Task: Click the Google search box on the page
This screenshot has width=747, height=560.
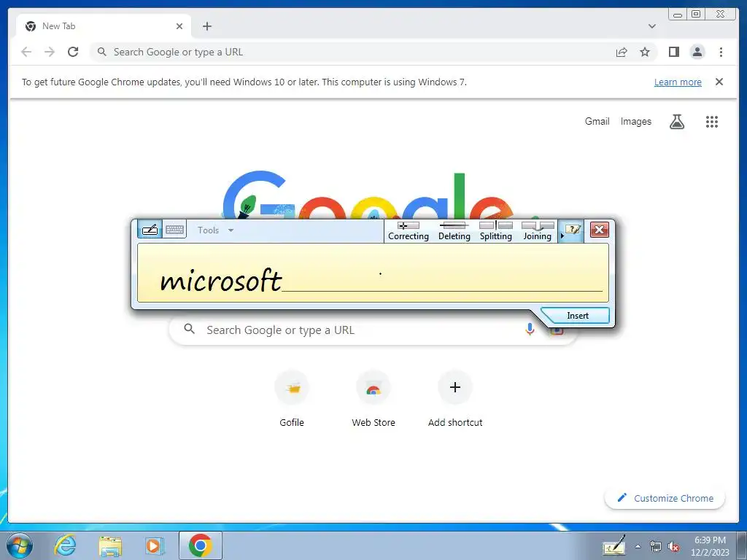Action: [352, 330]
